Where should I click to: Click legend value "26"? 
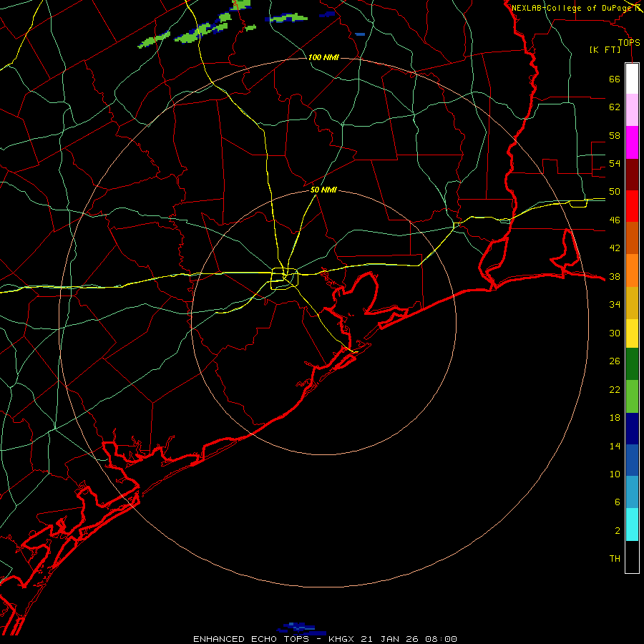(x=615, y=361)
